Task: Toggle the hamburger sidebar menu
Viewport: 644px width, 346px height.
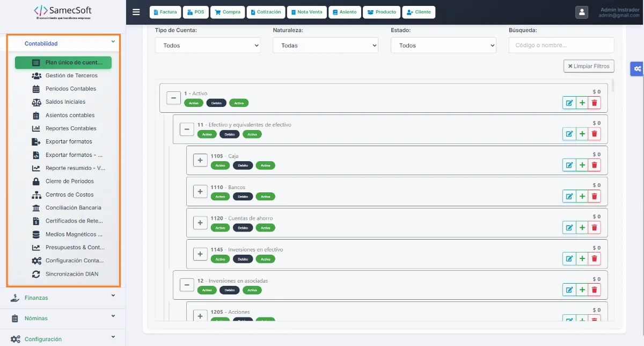Action: tap(136, 12)
